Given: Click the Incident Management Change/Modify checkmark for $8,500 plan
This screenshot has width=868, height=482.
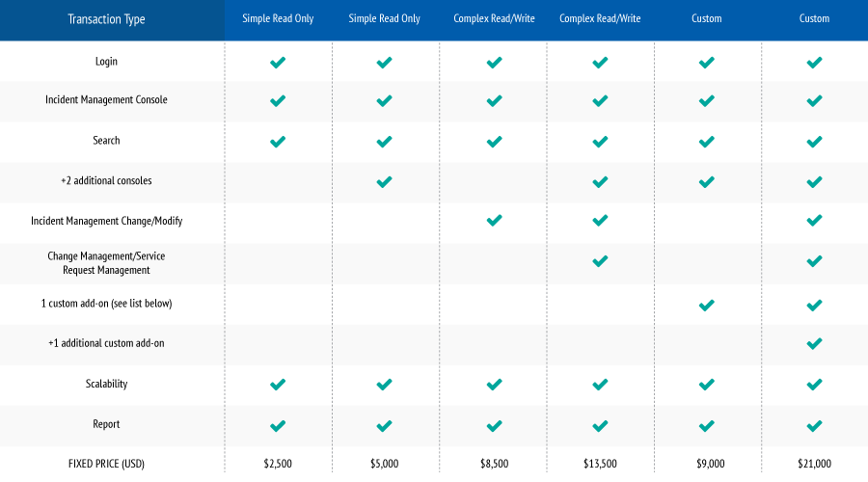Looking at the screenshot, I should pyautogui.click(x=495, y=220).
